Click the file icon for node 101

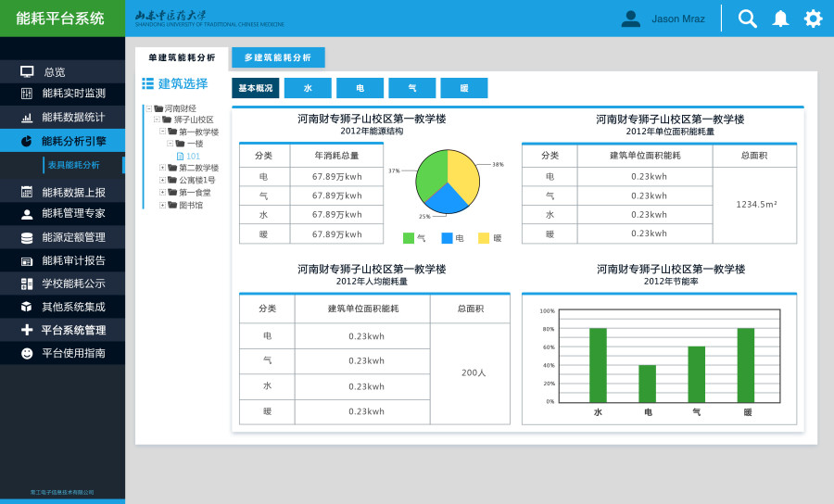point(180,157)
